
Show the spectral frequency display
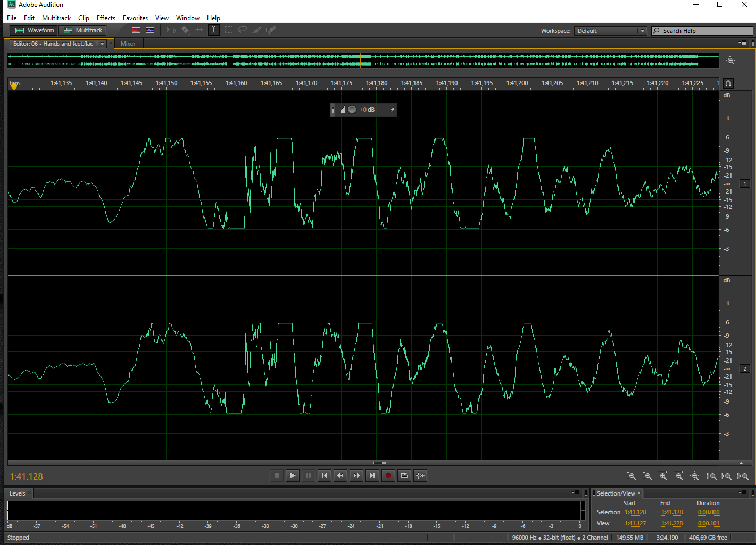click(136, 30)
